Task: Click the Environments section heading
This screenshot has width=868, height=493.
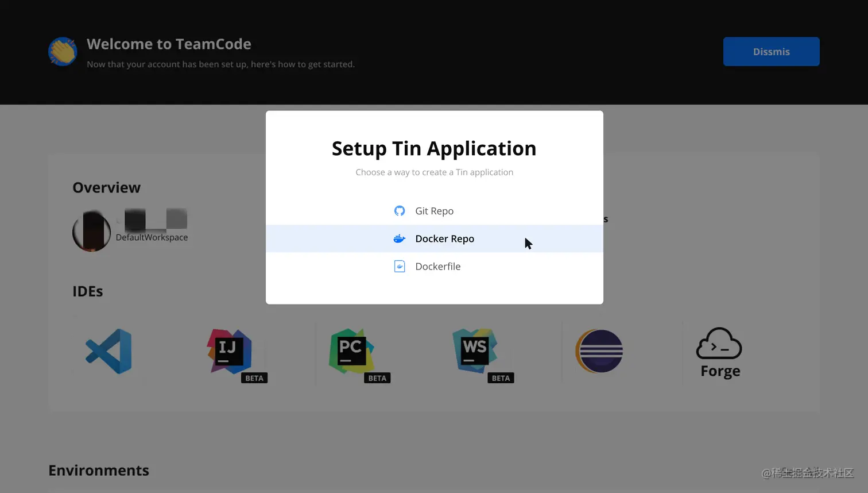Action: [x=98, y=470]
